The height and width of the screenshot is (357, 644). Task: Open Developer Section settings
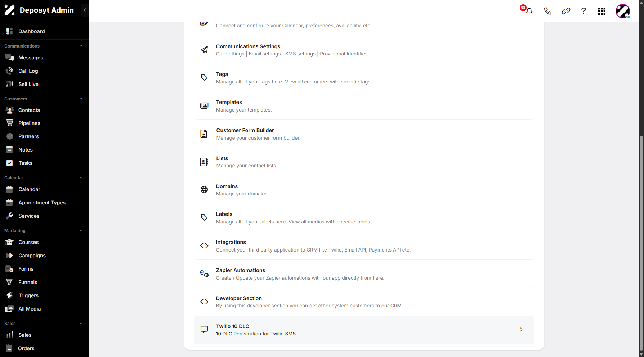click(364, 302)
